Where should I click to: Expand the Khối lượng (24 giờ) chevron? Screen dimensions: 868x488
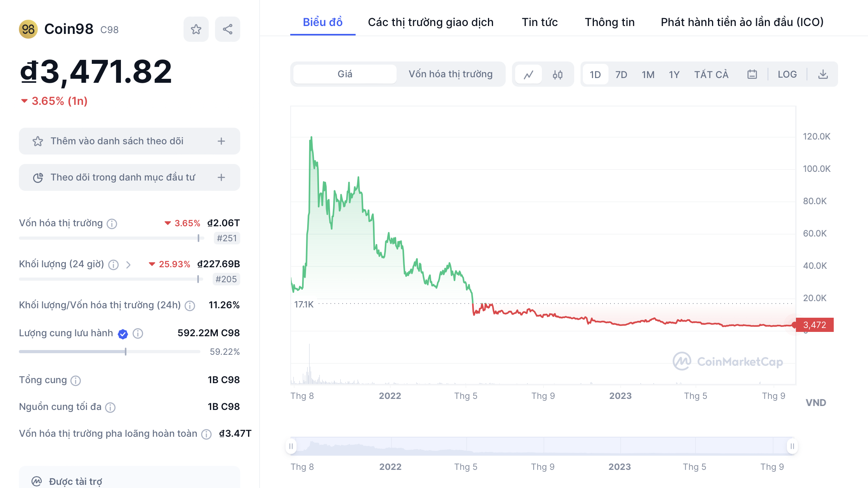128,265
